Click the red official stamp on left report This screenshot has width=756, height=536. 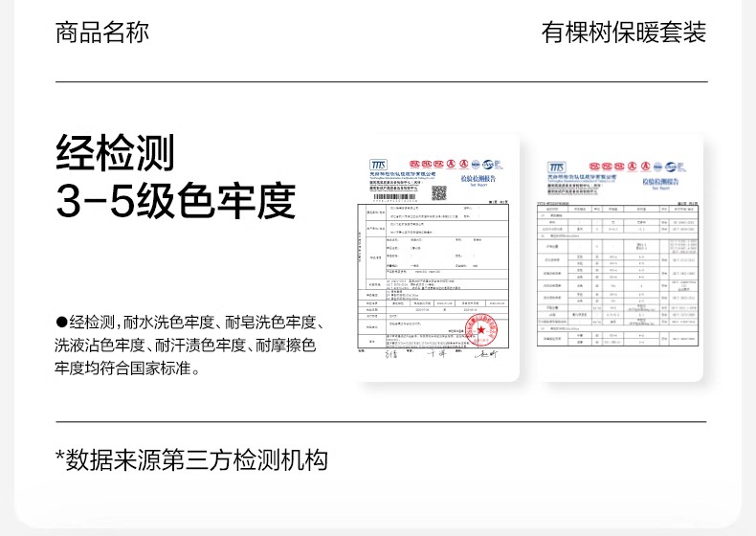click(x=480, y=330)
